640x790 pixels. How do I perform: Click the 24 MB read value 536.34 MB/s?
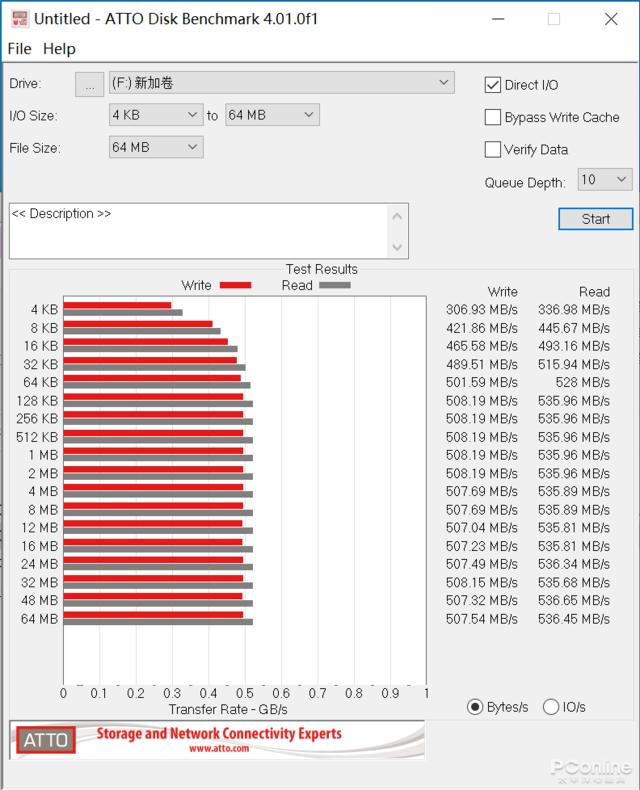(x=574, y=564)
